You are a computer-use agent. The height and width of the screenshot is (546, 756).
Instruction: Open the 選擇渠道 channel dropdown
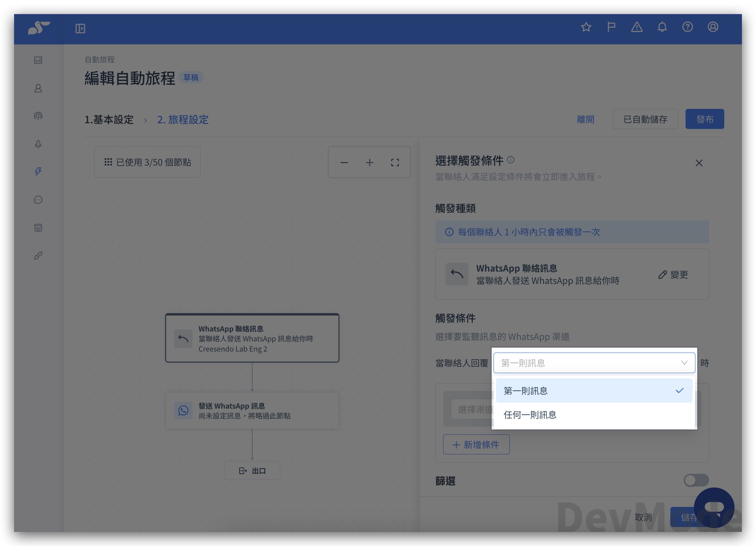point(472,409)
